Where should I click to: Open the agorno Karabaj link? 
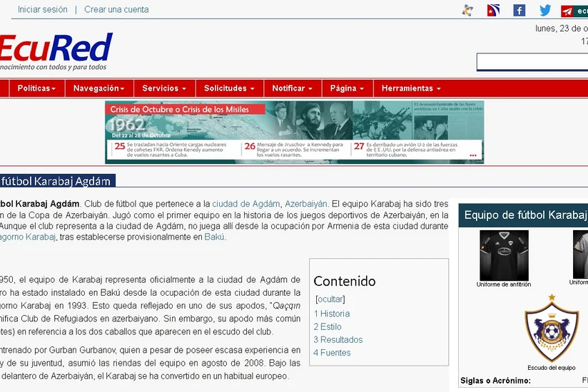(28, 237)
